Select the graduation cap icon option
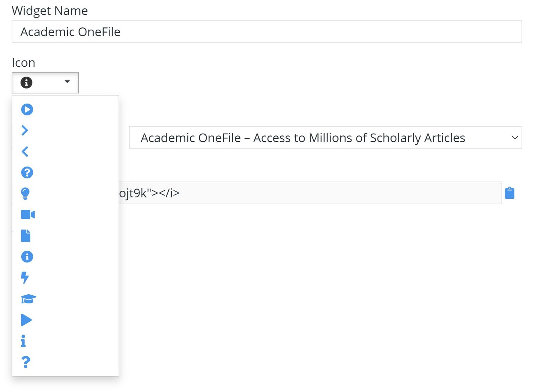The height and width of the screenshot is (392, 549). click(x=29, y=299)
